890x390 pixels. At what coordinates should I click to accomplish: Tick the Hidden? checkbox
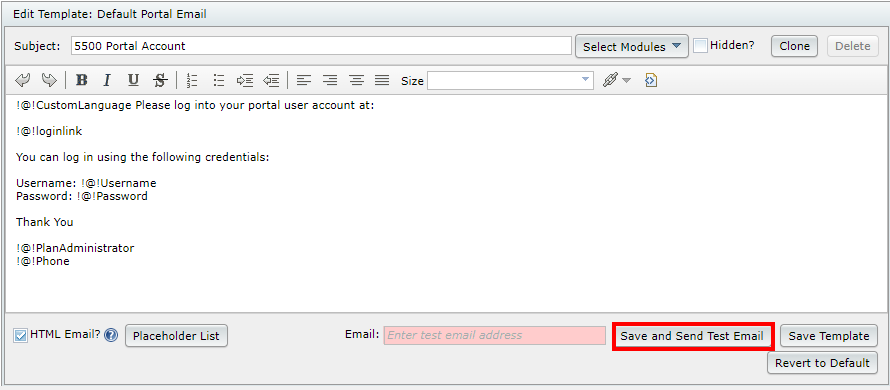coord(701,46)
